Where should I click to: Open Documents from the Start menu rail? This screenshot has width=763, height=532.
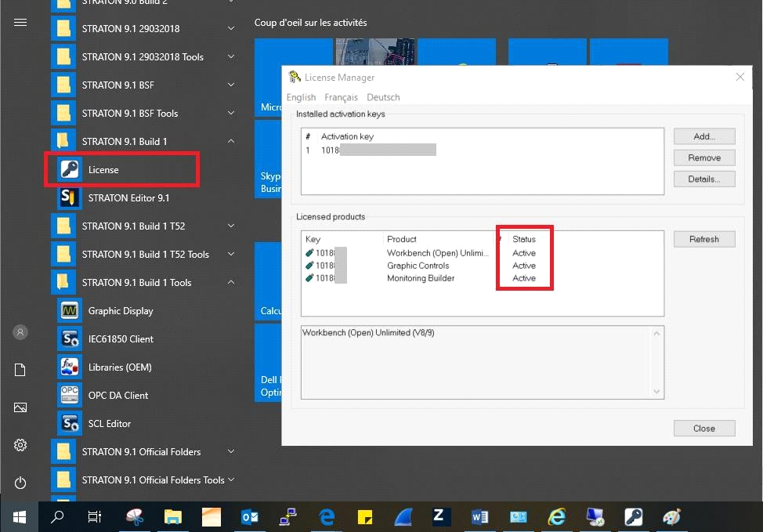pos(20,370)
